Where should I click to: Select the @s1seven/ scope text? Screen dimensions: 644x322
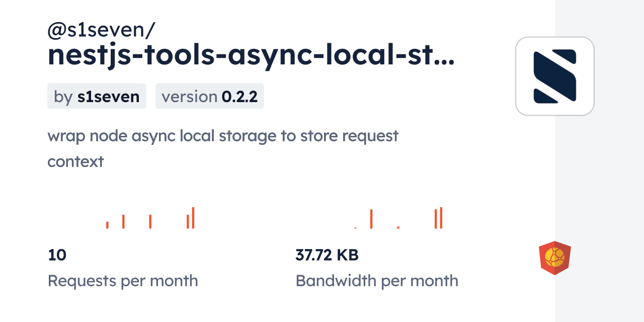point(101,31)
